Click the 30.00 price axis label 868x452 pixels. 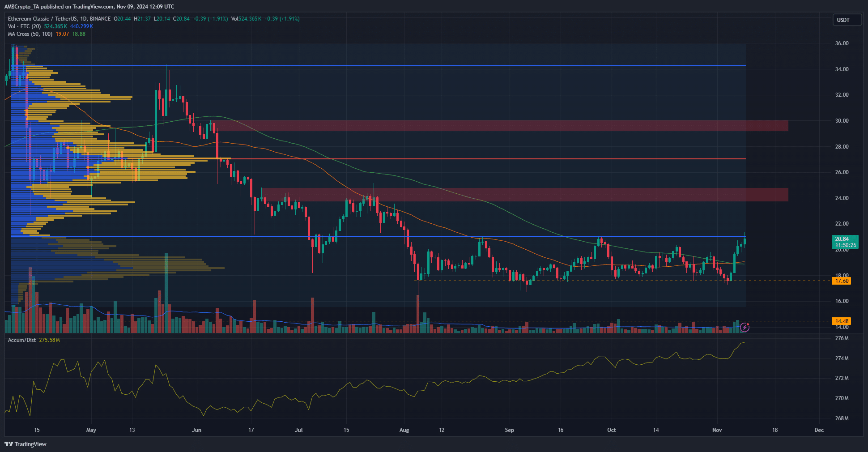842,121
